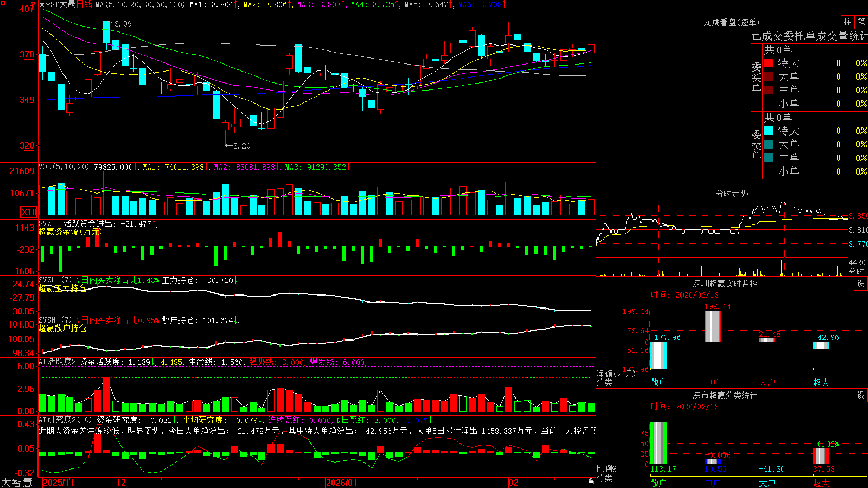Click 散户 category in 分类统计 chart
Screen dimensions: 868x488
(x=659, y=483)
